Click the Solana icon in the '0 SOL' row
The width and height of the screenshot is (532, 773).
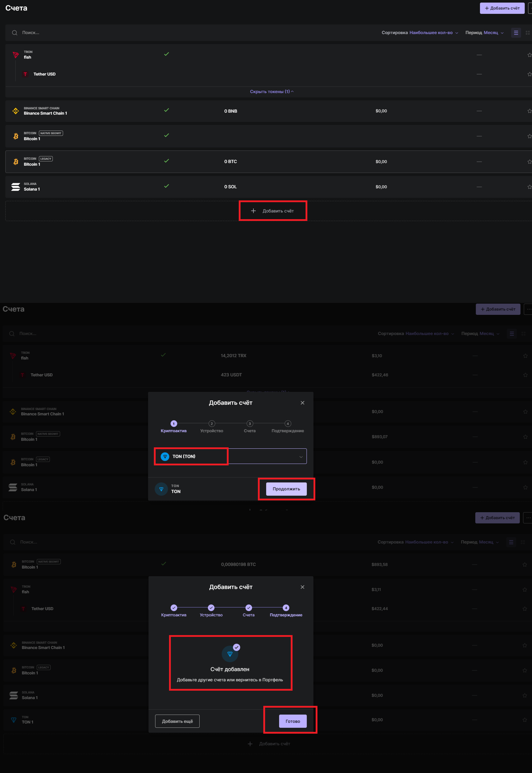pos(16,187)
